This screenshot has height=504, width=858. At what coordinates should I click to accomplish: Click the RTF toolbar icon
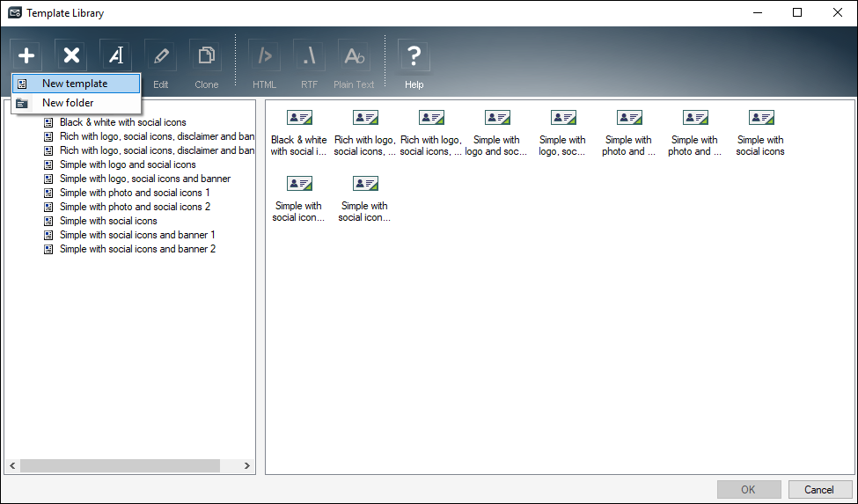click(x=309, y=55)
